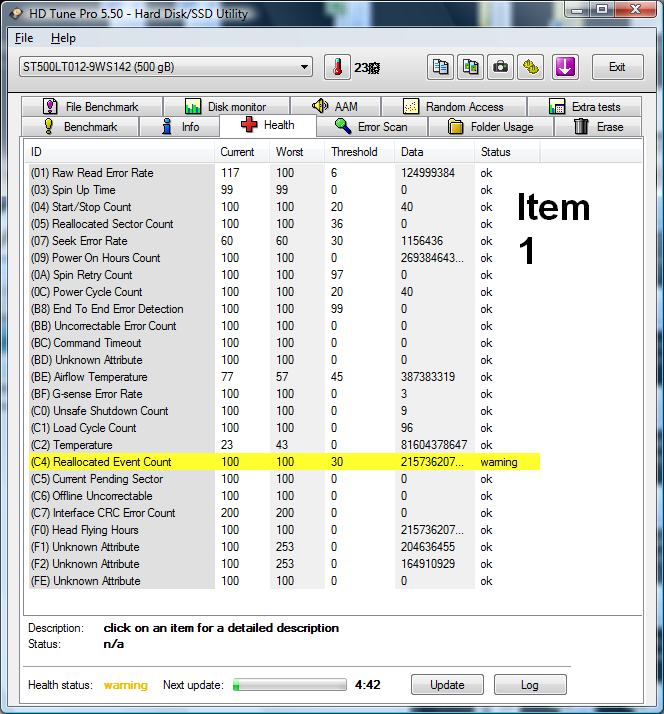Click the copy screenshot to clipboard icon
The height and width of the screenshot is (714, 664).
(x=470, y=67)
